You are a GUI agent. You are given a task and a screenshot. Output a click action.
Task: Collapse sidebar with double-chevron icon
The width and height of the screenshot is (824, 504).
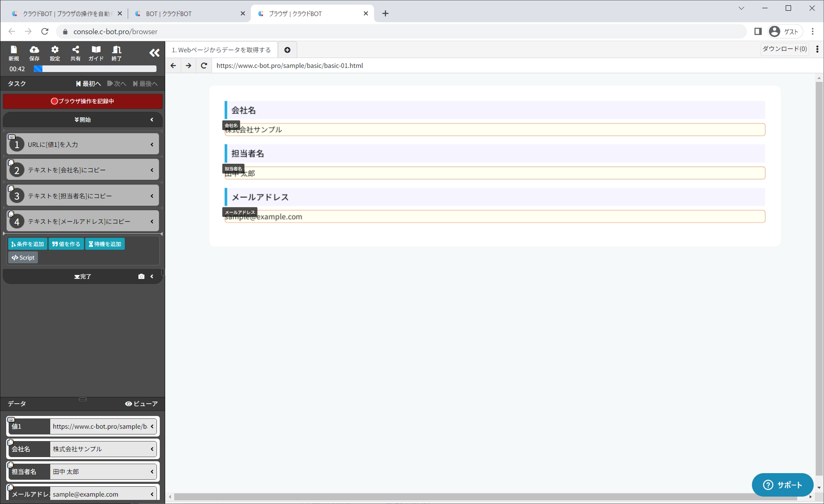pyautogui.click(x=154, y=53)
